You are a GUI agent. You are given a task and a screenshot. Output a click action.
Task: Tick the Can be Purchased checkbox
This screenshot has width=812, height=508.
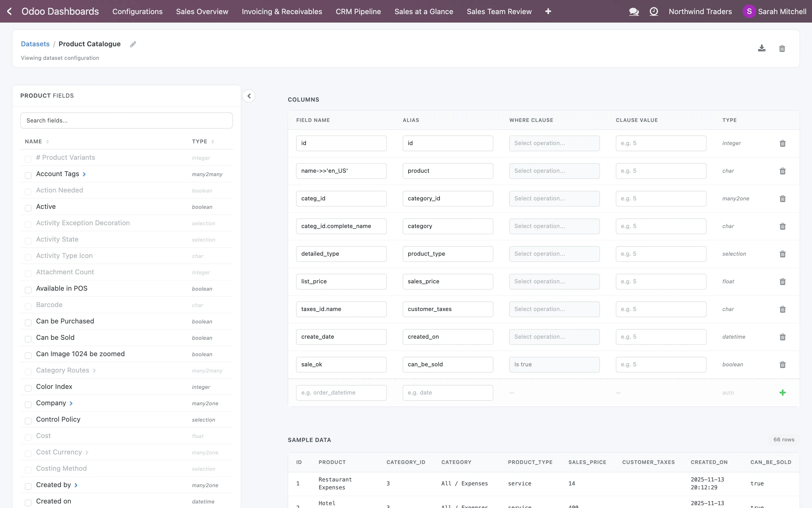(28, 323)
